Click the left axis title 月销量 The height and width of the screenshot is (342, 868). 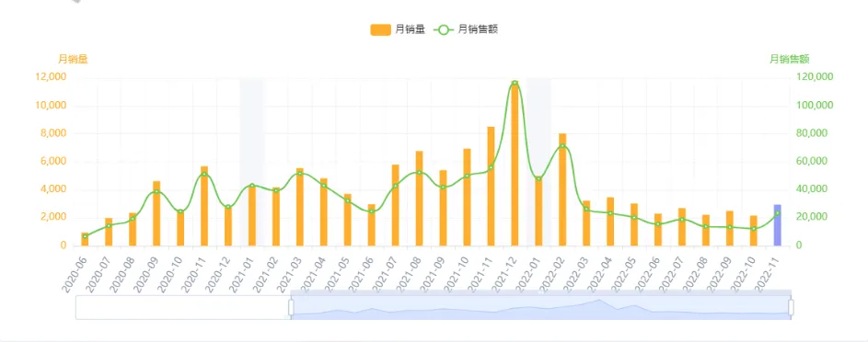[73, 59]
